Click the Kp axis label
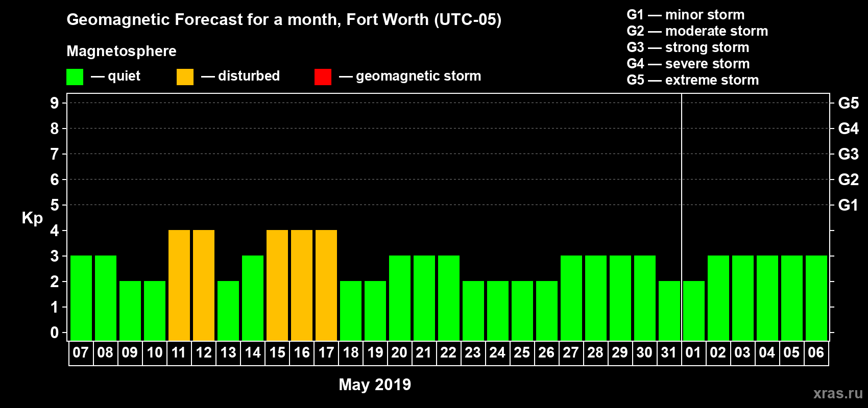Image resolution: width=868 pixels, height=408 pixels. click(32, 218)
